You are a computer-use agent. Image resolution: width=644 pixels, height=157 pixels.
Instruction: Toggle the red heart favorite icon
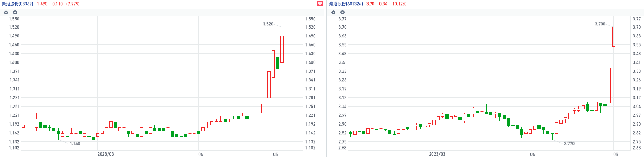[320, 4]
